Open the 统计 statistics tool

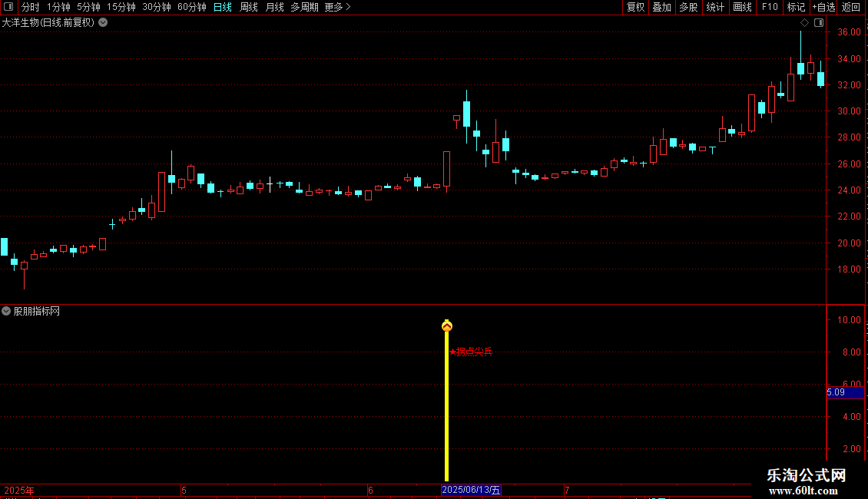pyautogui.click(x=715, y=7)
